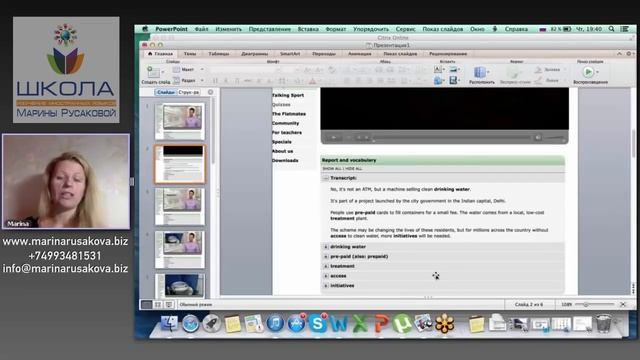Collapse the ribbon with the chevron arrow
Viewport: 640px width, 360px height.
619,53
